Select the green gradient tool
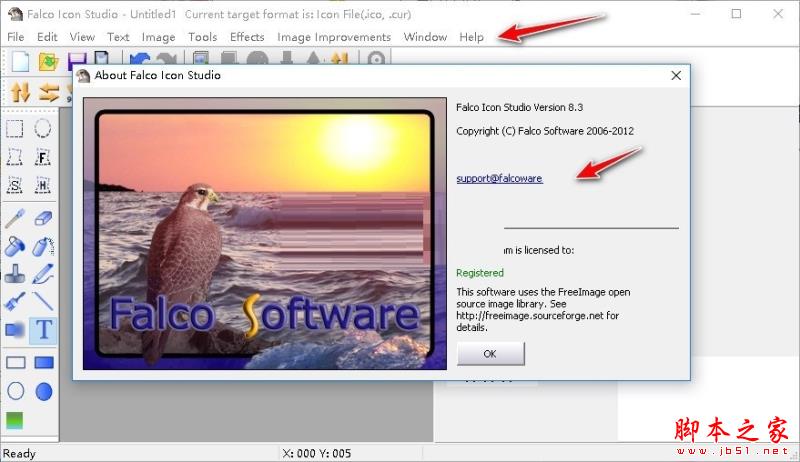 [x=15, y=420]
